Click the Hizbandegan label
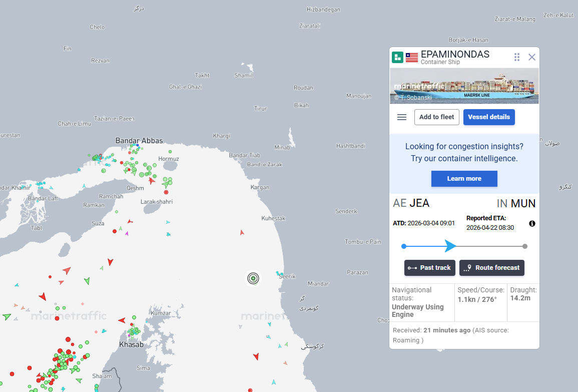This screenshot has height=392, width=578. tap(323, 10)
